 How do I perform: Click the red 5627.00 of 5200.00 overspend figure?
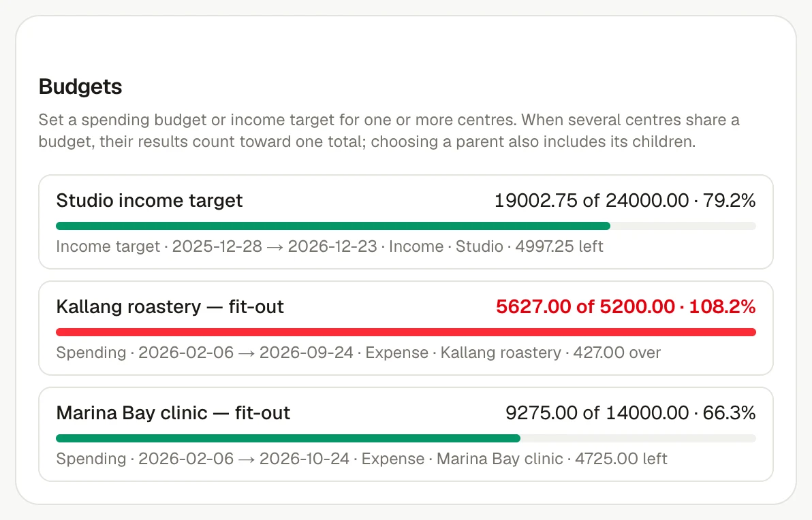[585, 307]
